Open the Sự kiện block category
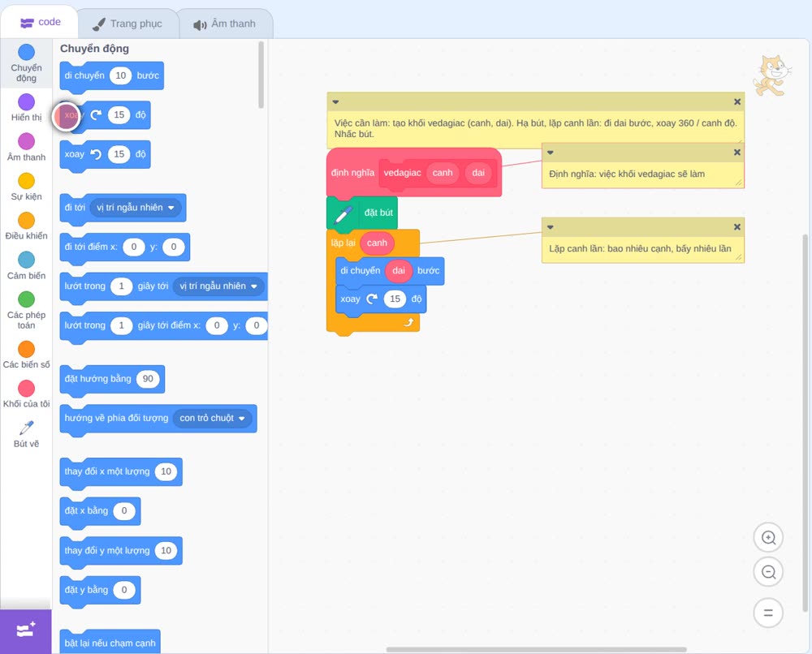The height and width of the screenshot is (654, 812). tap(27, 187)
